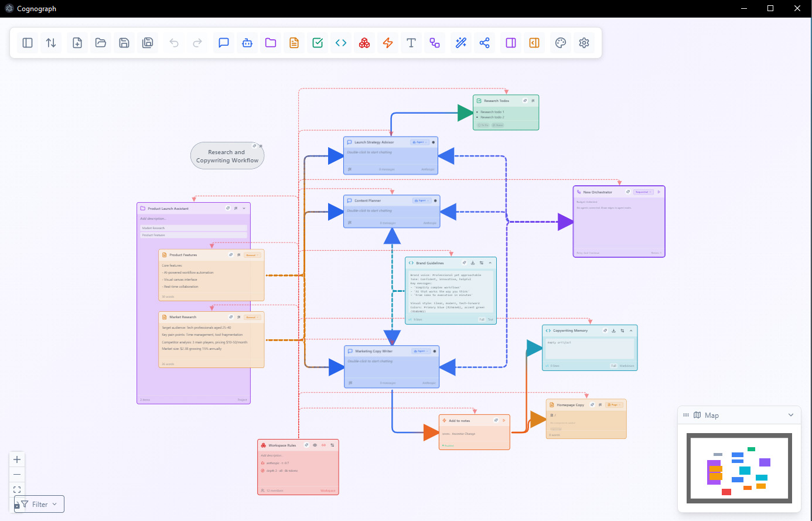Open the Agent dropdown on Launch Strategy Advisor
812x521 pixels.
click(420, 142)
